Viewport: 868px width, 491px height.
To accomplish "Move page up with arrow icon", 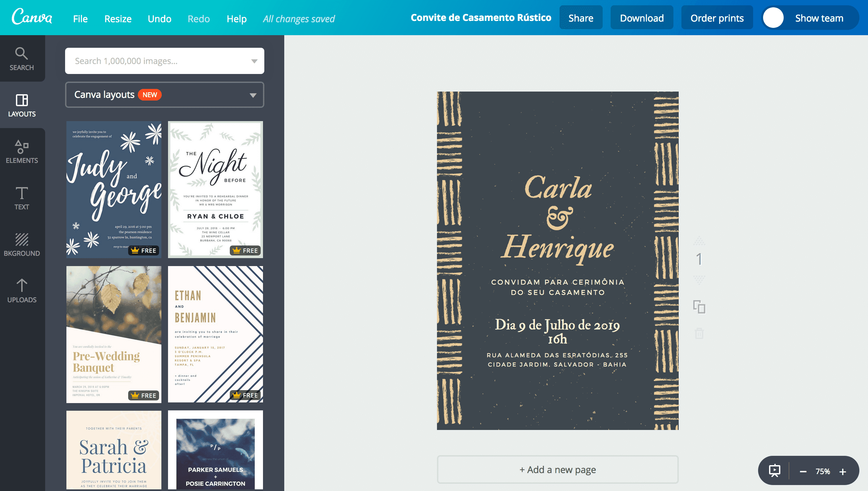I will (x=699, y=240).
